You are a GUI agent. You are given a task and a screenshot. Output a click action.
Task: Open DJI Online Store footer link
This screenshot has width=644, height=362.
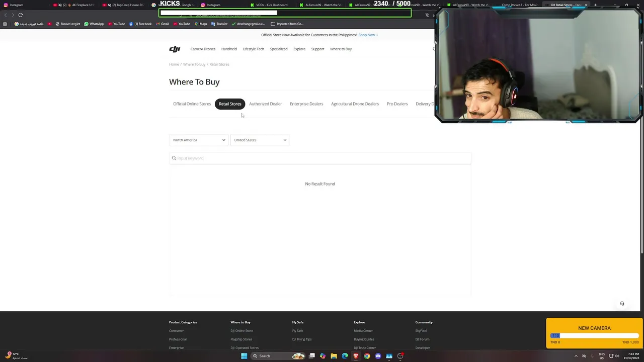click(x=242, y=331)
